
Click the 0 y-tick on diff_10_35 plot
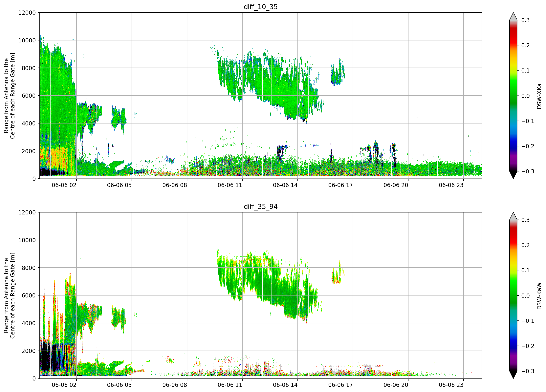[34, 179]
